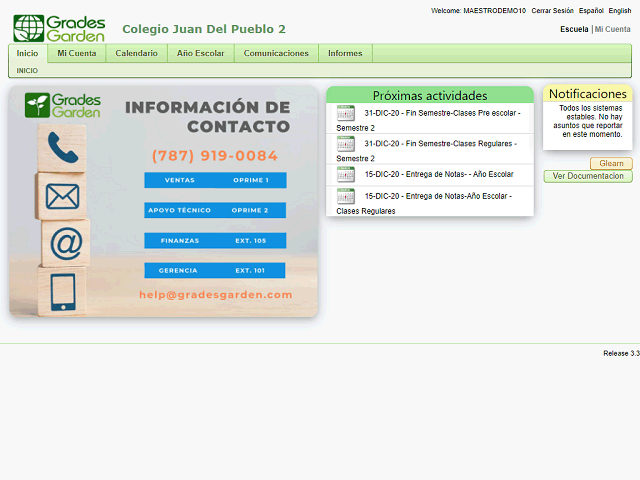
Task: Click the phone icon block in contact banner
Action: [x=62, y=148]
